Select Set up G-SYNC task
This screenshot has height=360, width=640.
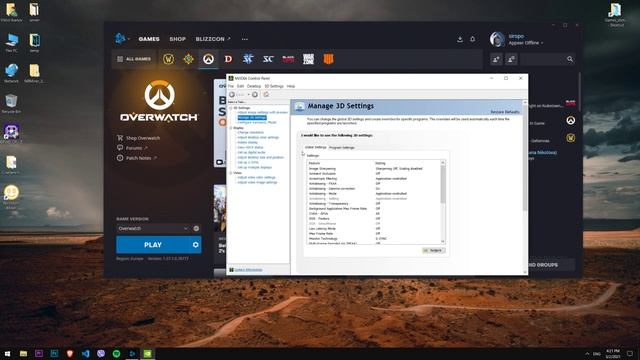(248, 162)
